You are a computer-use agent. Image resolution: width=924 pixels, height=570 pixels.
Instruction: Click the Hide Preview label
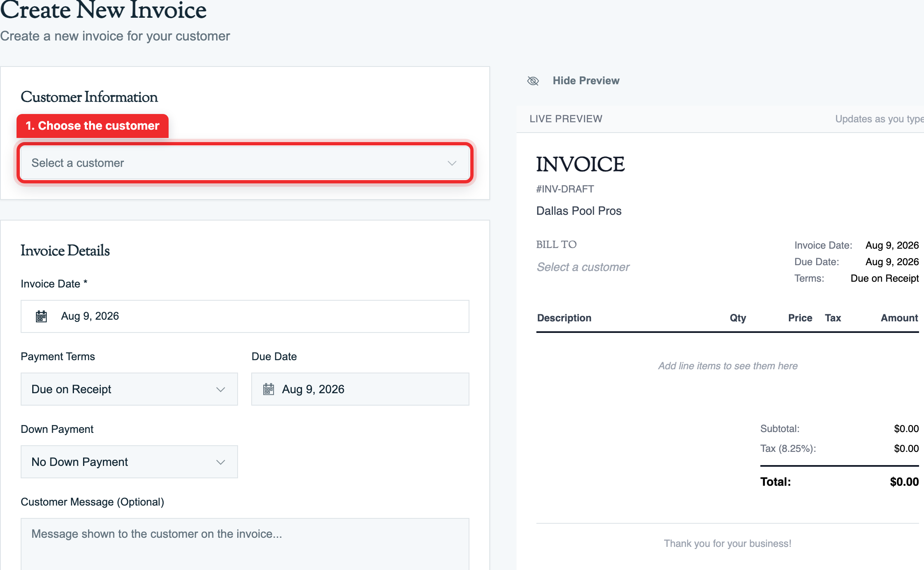click(586, 81)
